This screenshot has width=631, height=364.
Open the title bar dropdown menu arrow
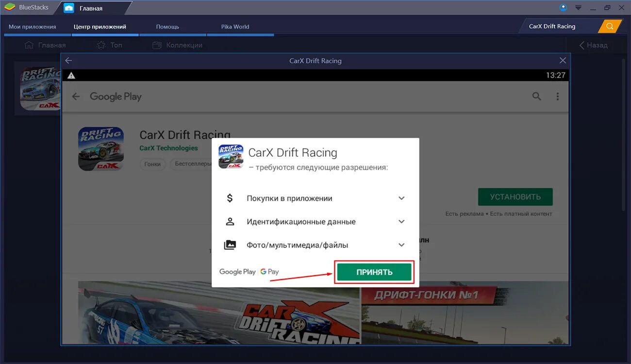[578, 8]
